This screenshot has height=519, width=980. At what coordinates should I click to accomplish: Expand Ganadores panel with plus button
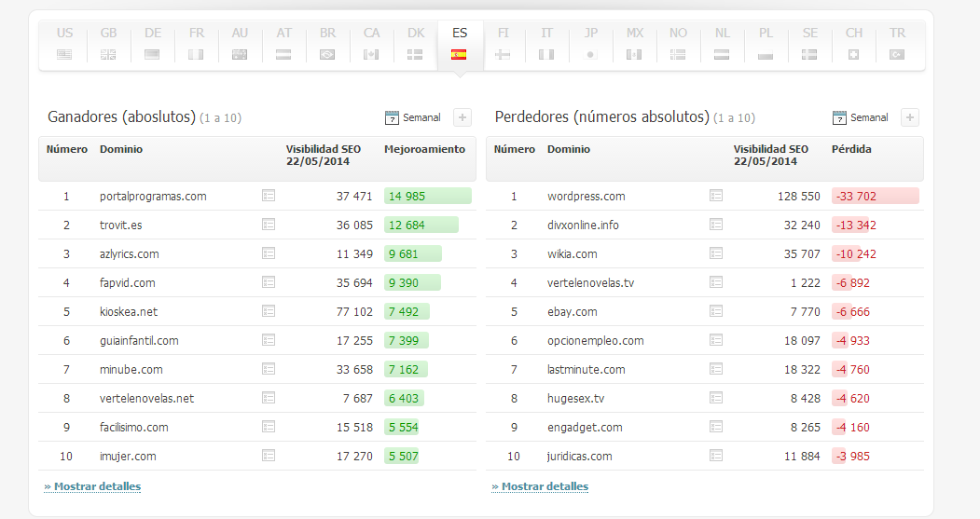pyautogui.click(x=462, y=117)
